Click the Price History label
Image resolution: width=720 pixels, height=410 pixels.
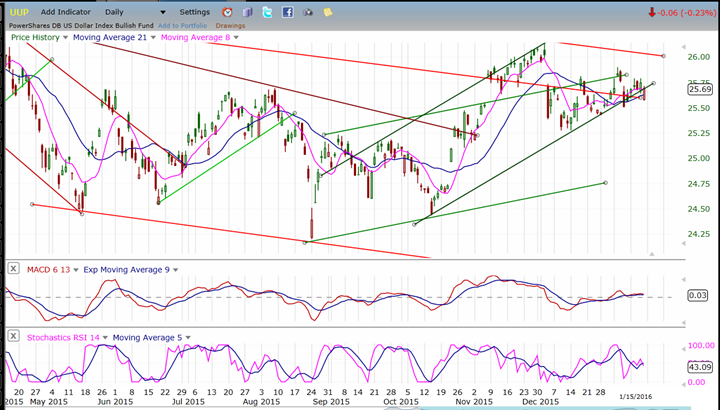[35, 38]
